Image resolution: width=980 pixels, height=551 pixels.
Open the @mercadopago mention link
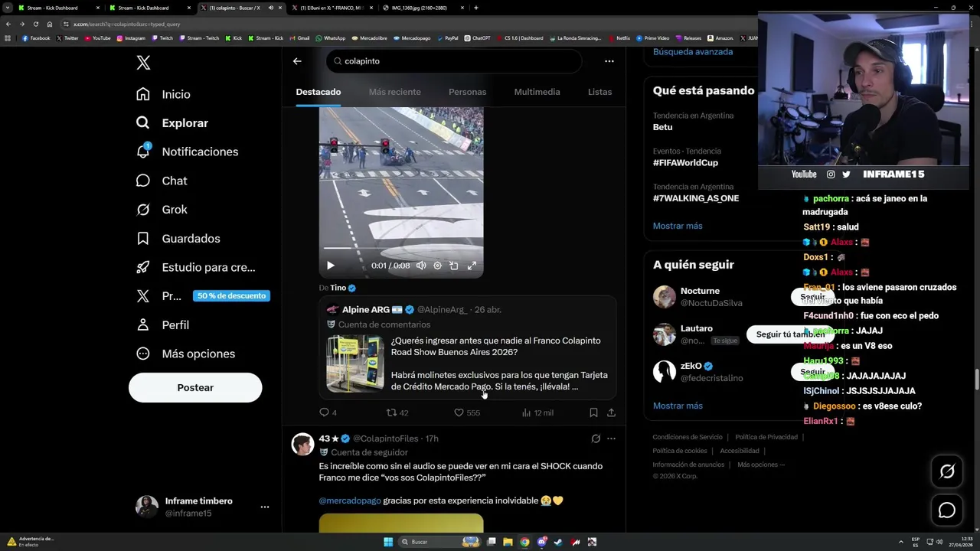pos(349,500)
